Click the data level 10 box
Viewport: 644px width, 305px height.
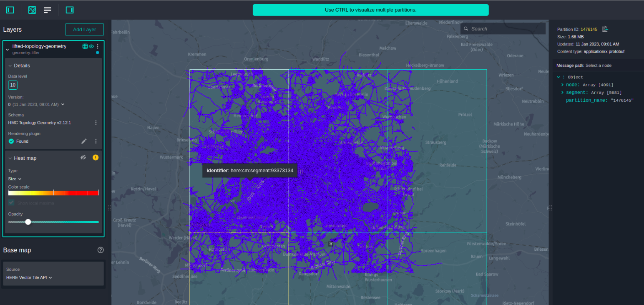(13, 85)
